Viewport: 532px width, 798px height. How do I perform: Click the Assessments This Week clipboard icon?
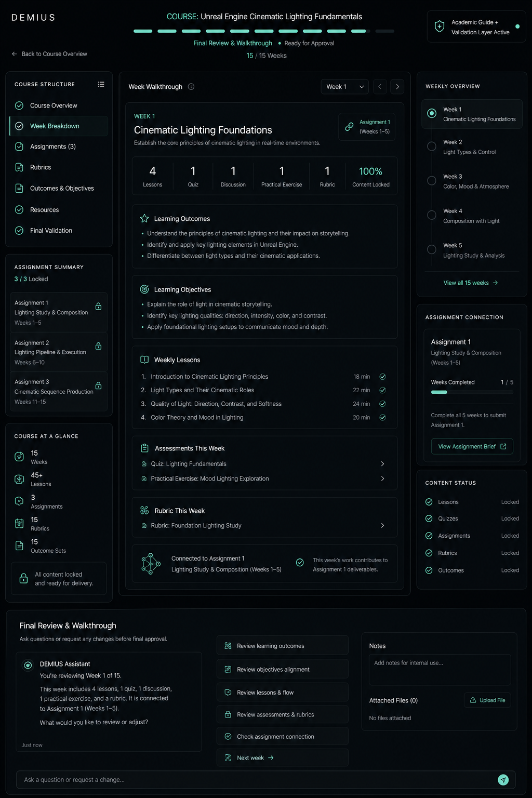[144, 448]
